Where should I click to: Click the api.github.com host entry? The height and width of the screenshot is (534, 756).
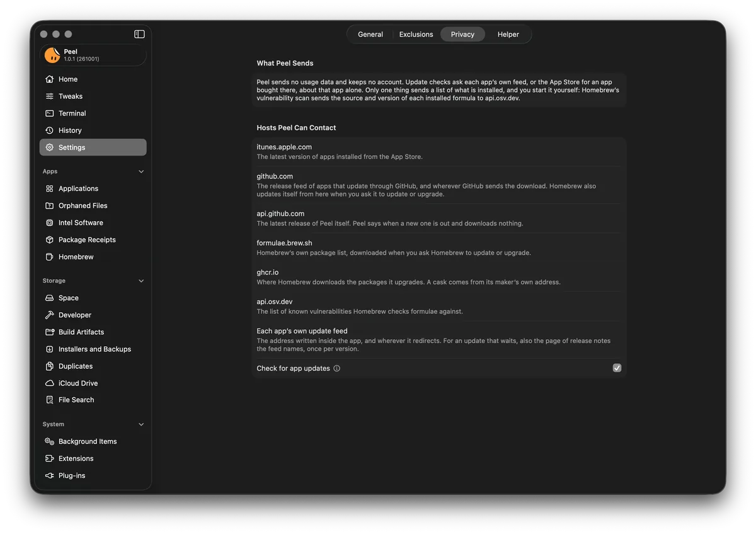pyautogui.click(x=438, y=218)
